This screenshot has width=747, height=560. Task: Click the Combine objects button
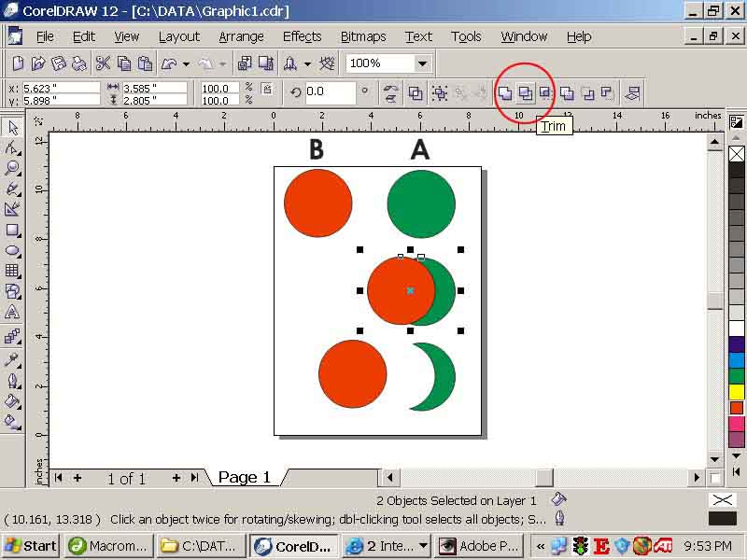(x=415, y=92)
